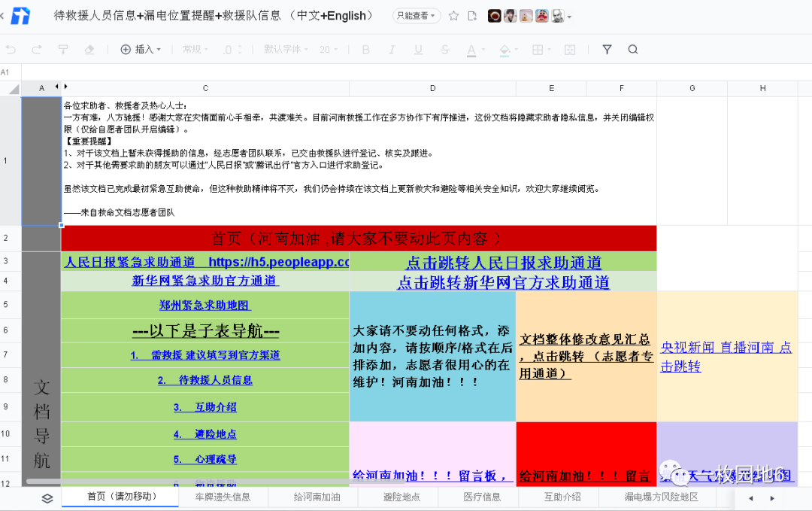Open 2. 待救援人员信息 link
Screen dimensions: 812x511
coord(205,380)
